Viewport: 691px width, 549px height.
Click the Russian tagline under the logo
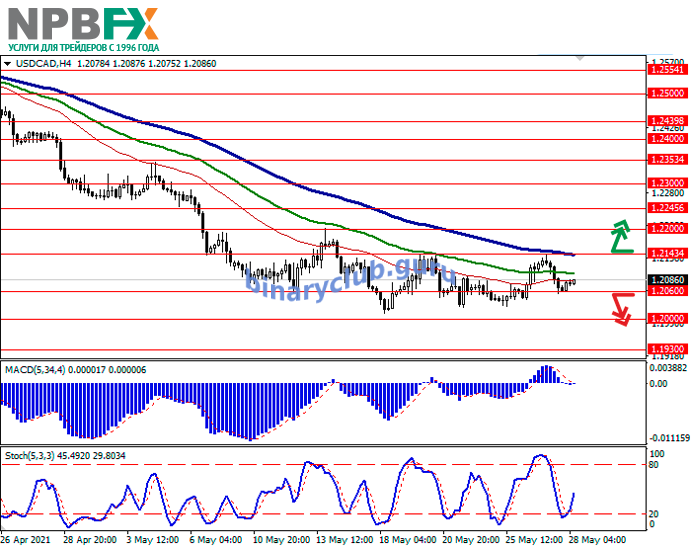[84, 47]
